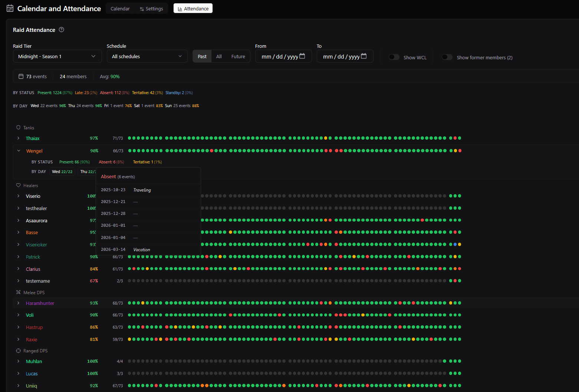Viewport: 579px width, 392px height.
Task: Open the calendar picker in the From field
Action: point(302,56)
